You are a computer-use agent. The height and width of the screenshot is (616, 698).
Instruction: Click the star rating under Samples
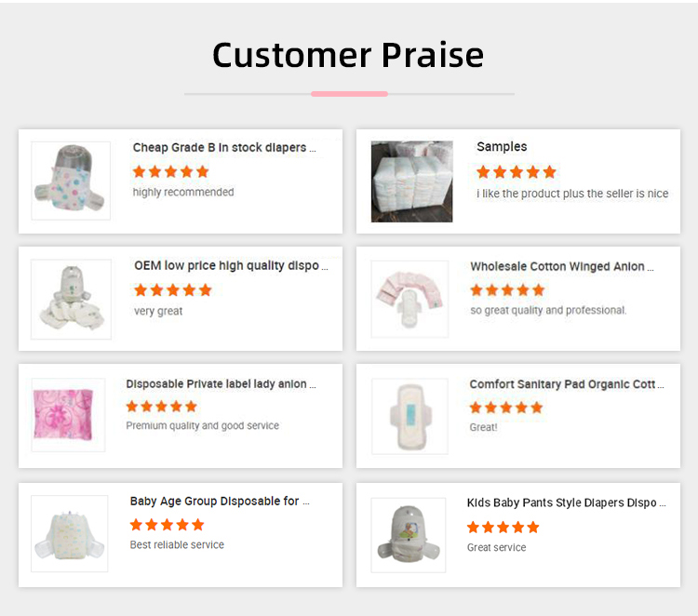[516, 172]
